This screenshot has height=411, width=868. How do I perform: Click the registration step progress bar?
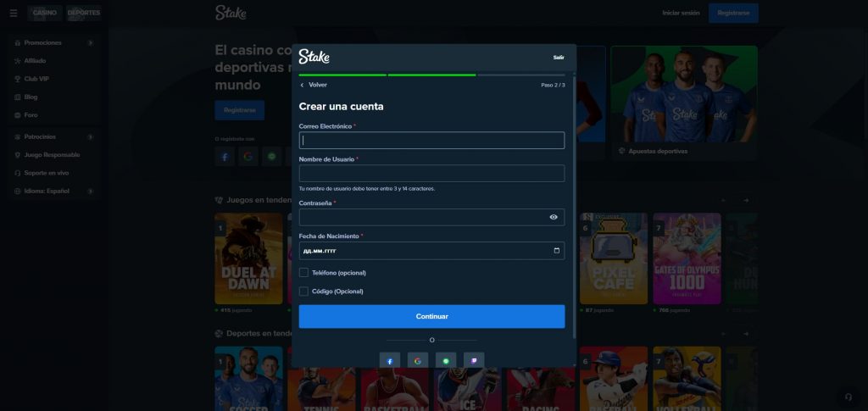click(431, 75)
